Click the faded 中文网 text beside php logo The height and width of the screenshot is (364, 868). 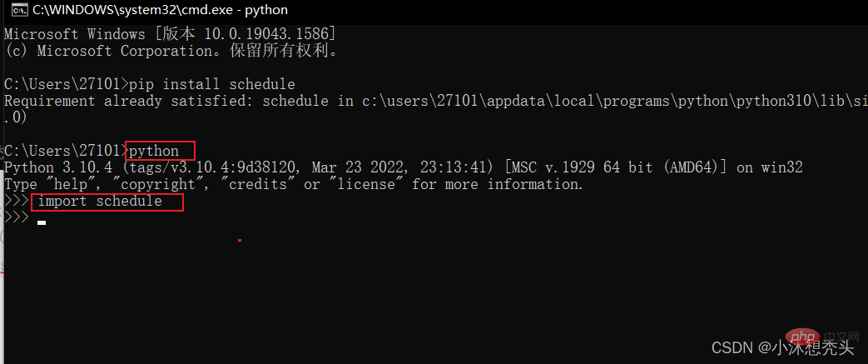[x=841, y=337]
